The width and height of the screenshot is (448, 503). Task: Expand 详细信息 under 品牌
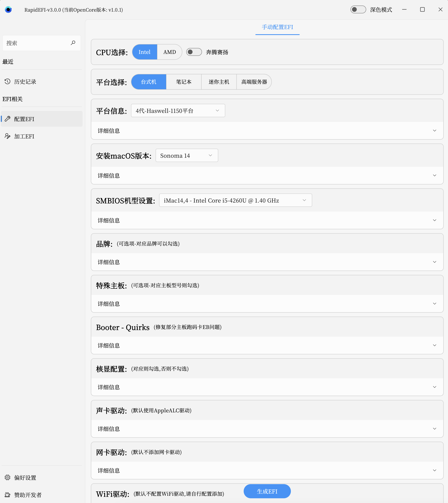(x=267, y=262)
